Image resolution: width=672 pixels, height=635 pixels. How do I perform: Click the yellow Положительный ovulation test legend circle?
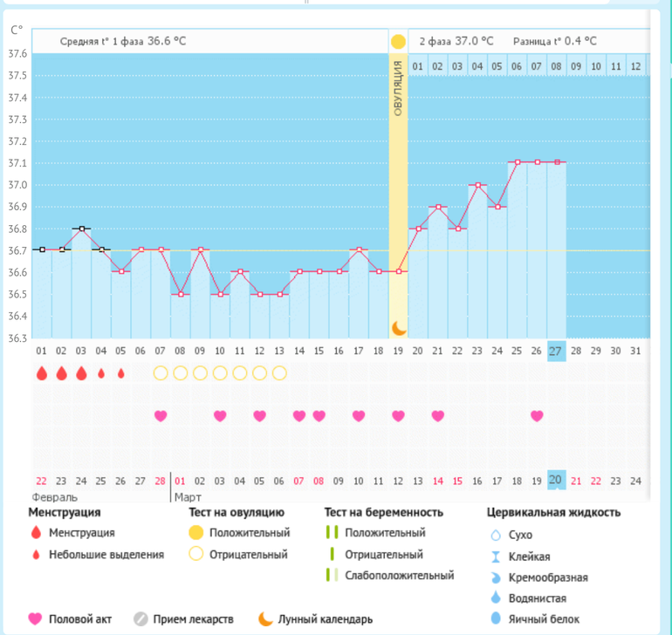pyautogui.click(x=196, y=532)
